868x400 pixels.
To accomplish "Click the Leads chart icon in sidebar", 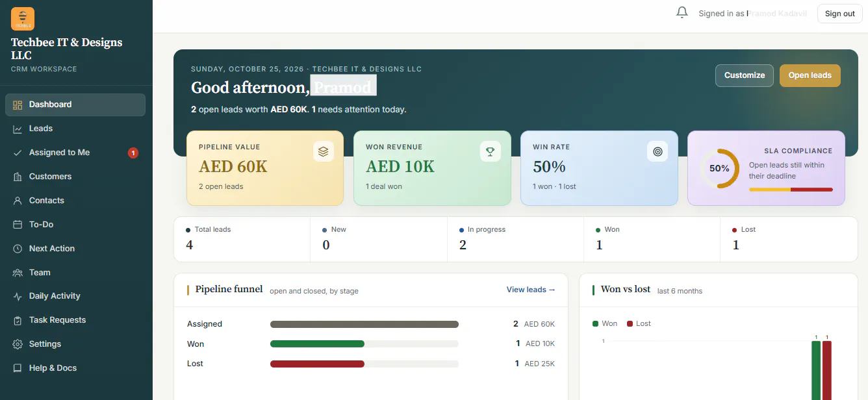I will [18, 129].
